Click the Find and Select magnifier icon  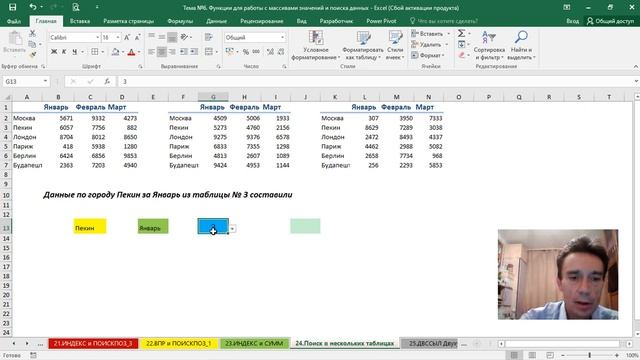pos(521,38)
